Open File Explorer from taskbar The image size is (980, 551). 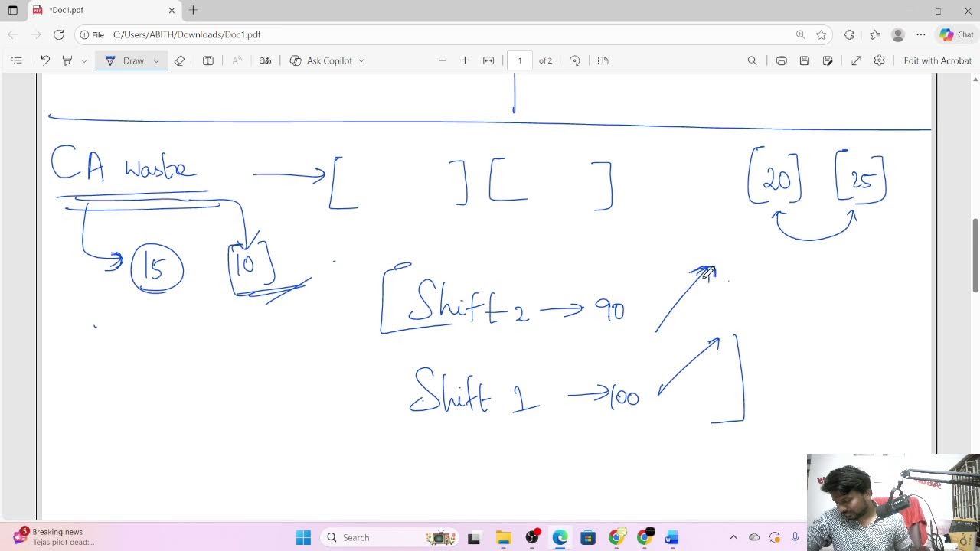click(x=503, y=537)
